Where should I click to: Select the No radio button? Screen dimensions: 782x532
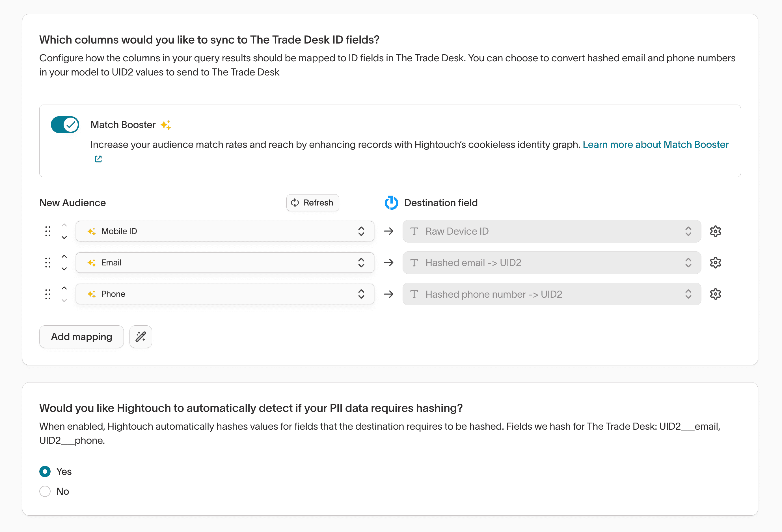[45, 491]
